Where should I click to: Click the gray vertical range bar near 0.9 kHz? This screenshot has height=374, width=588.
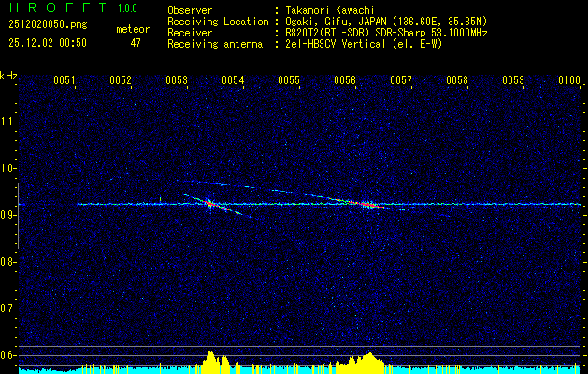18,216
